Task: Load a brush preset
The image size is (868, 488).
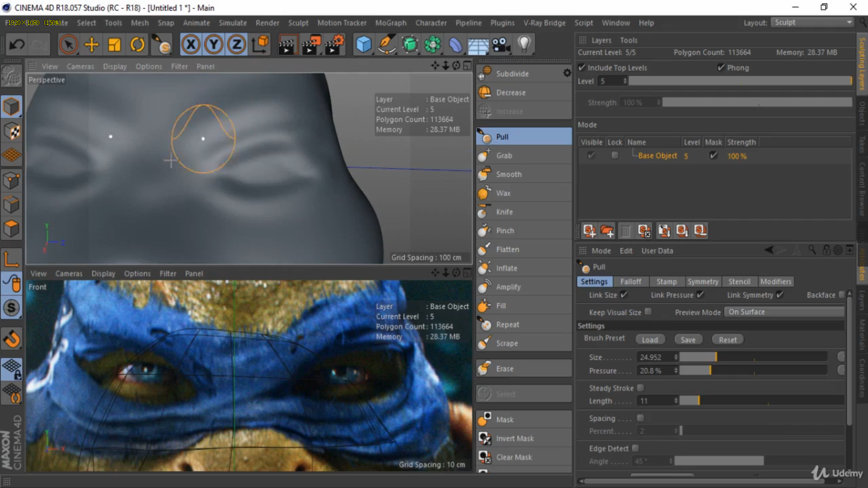Action: click(x=650, y=340)
